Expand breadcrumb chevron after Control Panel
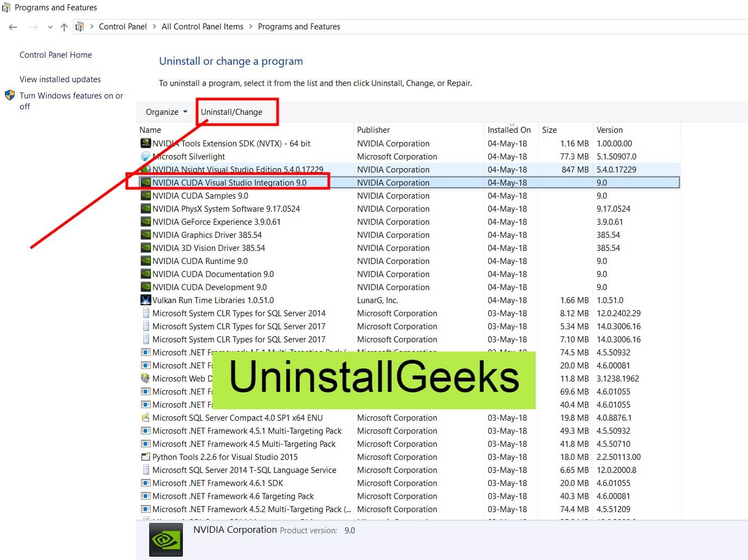 155,27
